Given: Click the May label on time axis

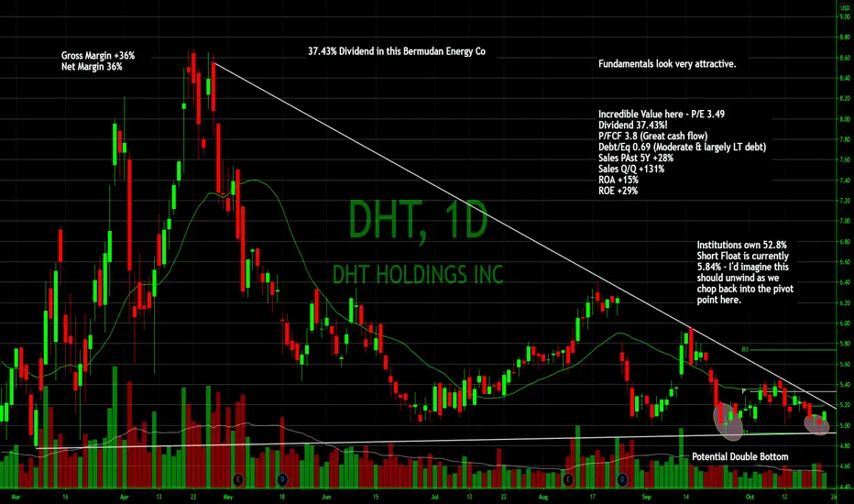Looking at the screenshot, I should 227,497.
